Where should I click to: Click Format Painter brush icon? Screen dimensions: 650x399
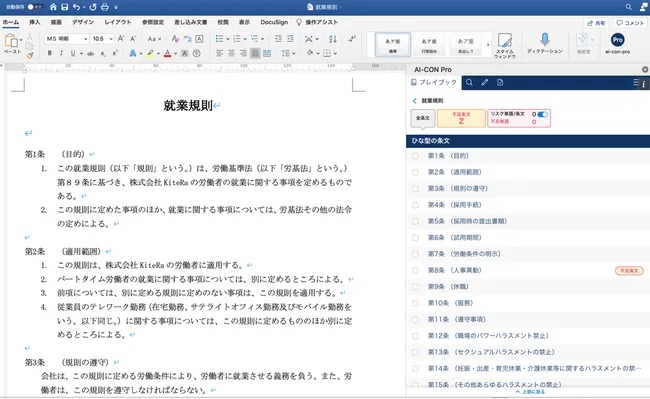pos(30,55)
